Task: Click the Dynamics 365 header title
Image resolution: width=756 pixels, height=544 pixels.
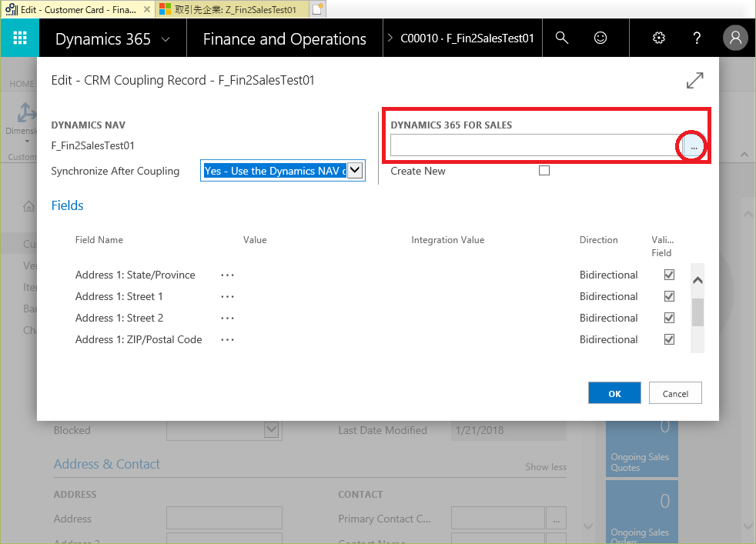Action: point(103,39)
